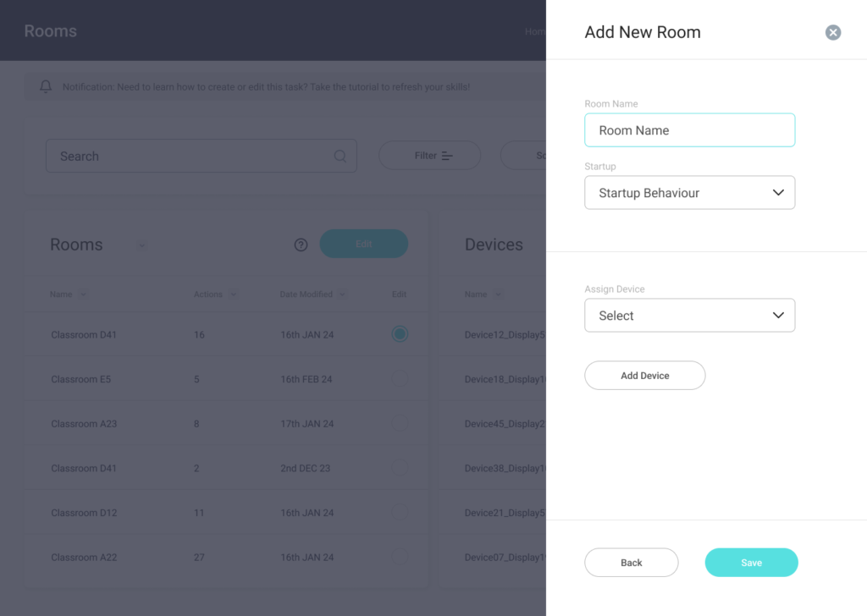The height and width of the screenshot is (616, 867).
Task: Sort rooms by Name column arrow
Action: coord(83,294)
